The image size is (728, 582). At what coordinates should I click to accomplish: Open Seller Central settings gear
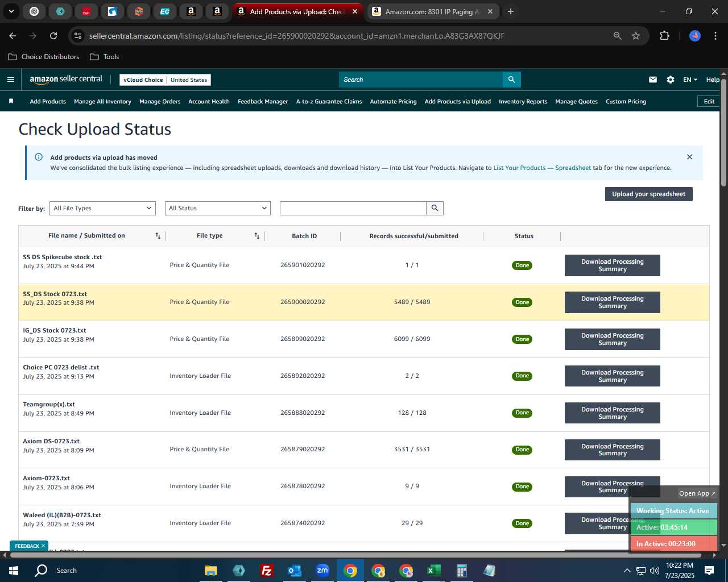click(x=671, y=80)
